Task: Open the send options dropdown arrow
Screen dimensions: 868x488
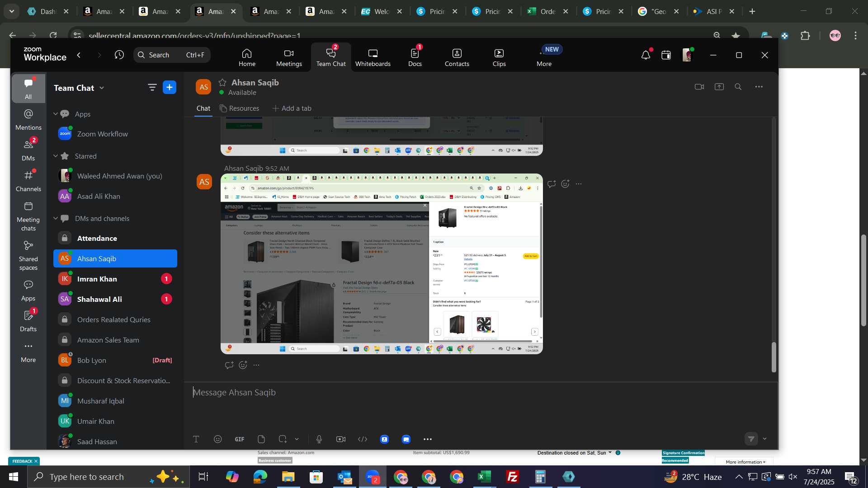Action: (x=764, y=439)
